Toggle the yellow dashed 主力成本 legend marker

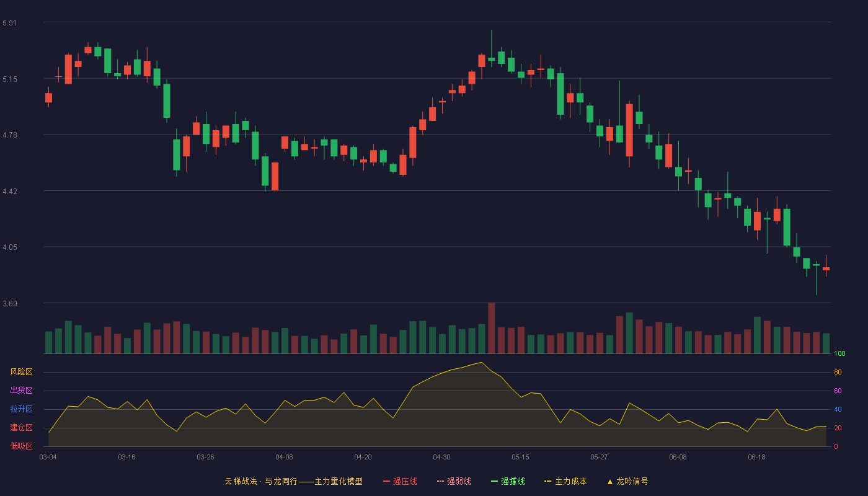pos(548,481)
